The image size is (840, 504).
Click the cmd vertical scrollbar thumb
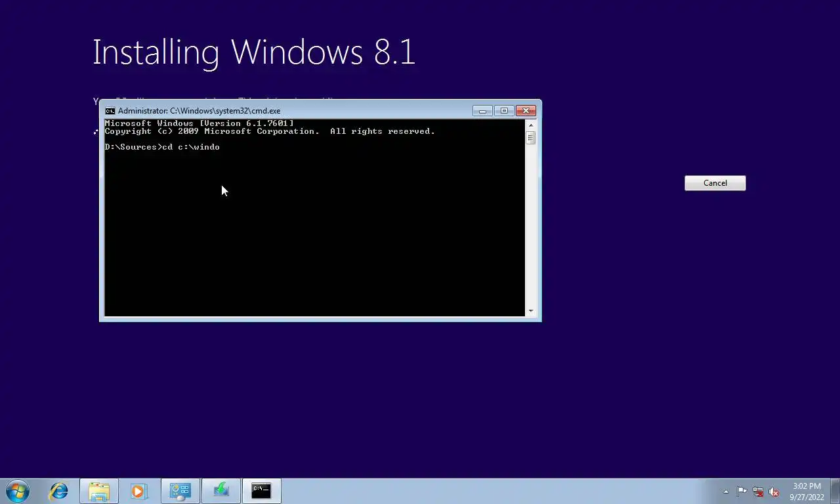530,138
